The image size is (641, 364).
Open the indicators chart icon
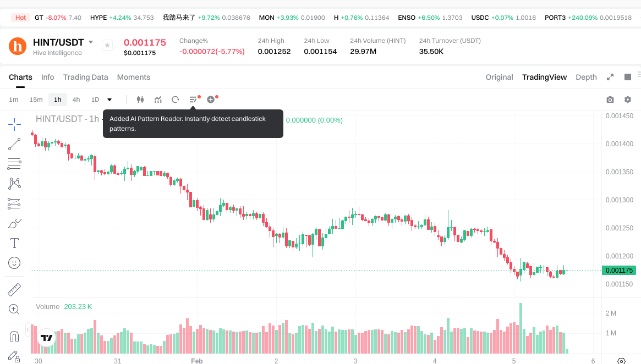pyautogui.click(x=158, y=100)
